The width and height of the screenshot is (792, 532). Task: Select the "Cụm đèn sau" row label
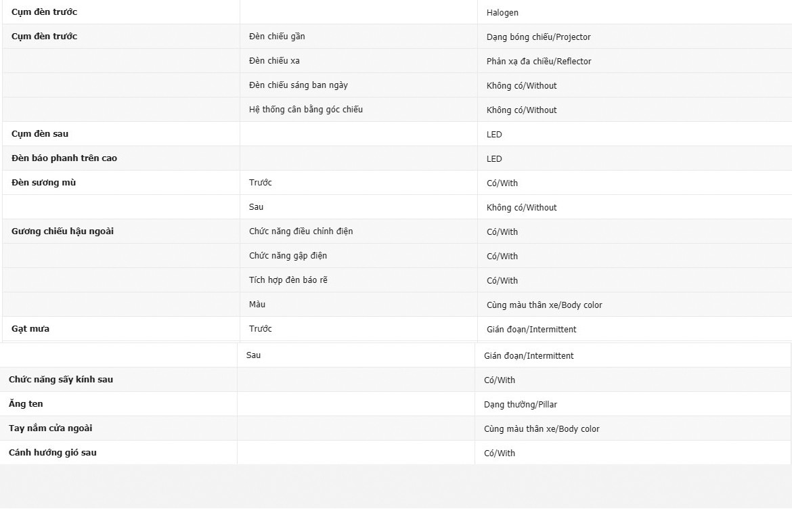(x=40, y=134)
